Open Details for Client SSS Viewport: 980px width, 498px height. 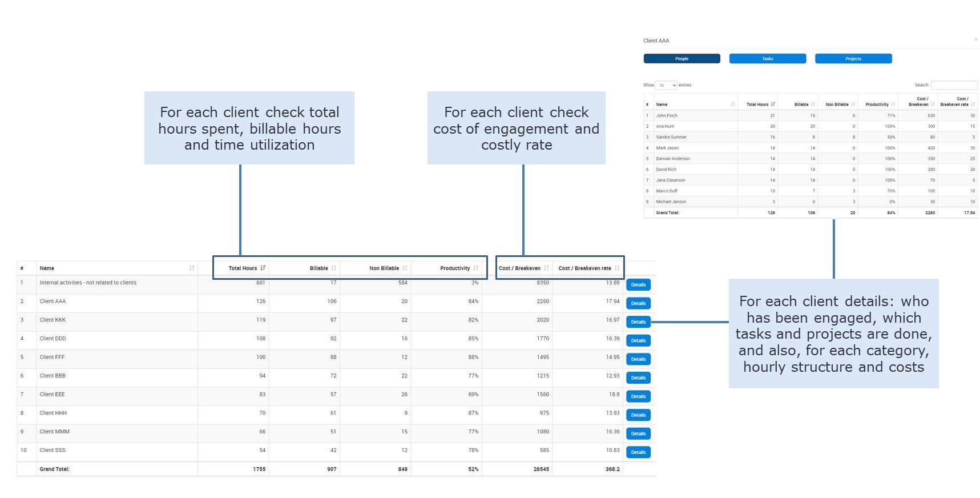click(638, 452)
